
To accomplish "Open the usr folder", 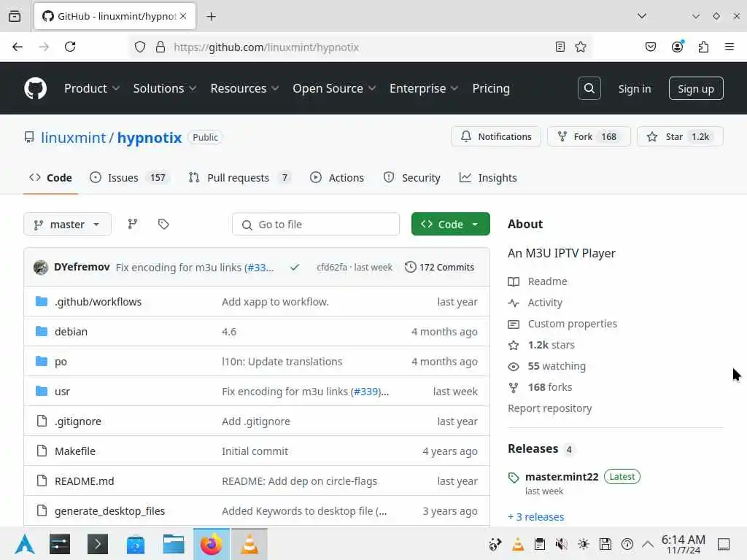I will pyautogui.click(x=63, y=392).
